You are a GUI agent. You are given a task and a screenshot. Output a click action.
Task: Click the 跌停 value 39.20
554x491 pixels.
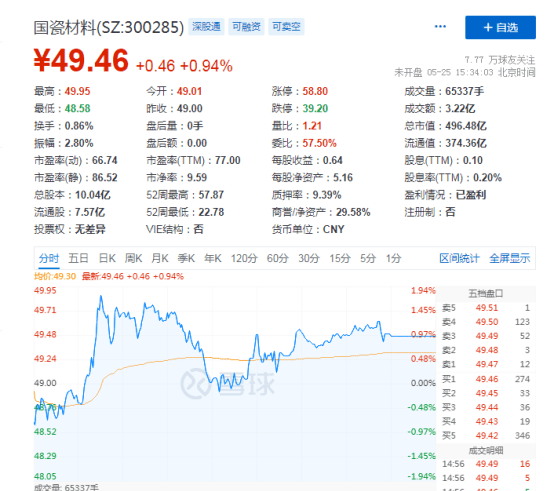pos(315,108)
